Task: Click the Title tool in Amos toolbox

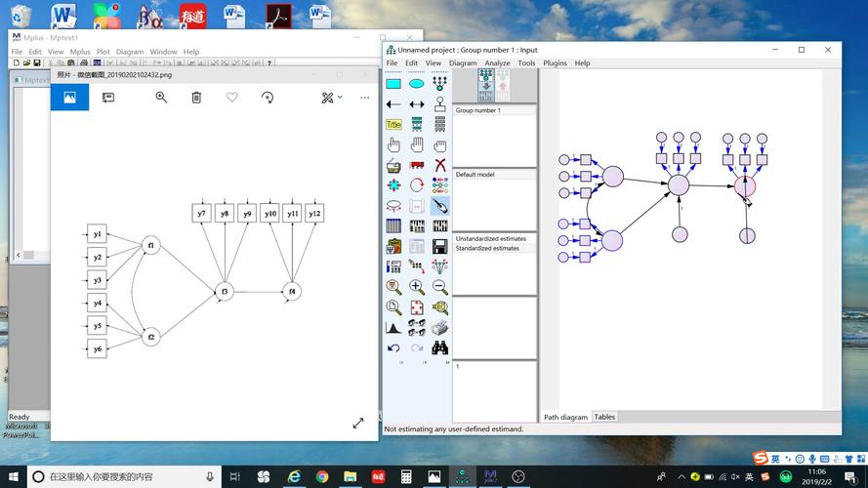Action: pos(393,125)
